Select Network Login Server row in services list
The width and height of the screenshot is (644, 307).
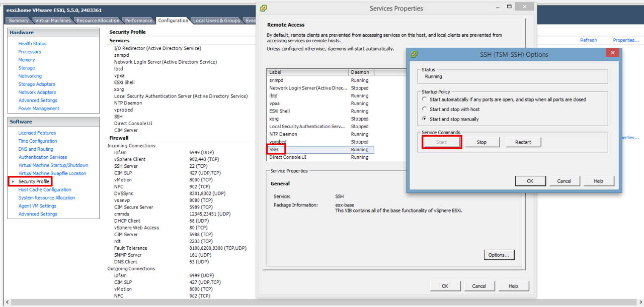(320, 88)
